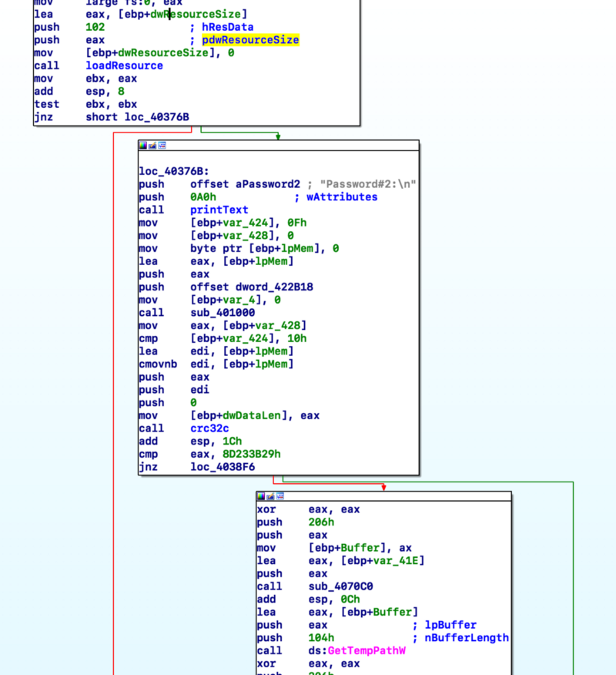Click the title bar of loc_40376B node
Viewport: 616px width, 675px height.
tap(279, 146)
